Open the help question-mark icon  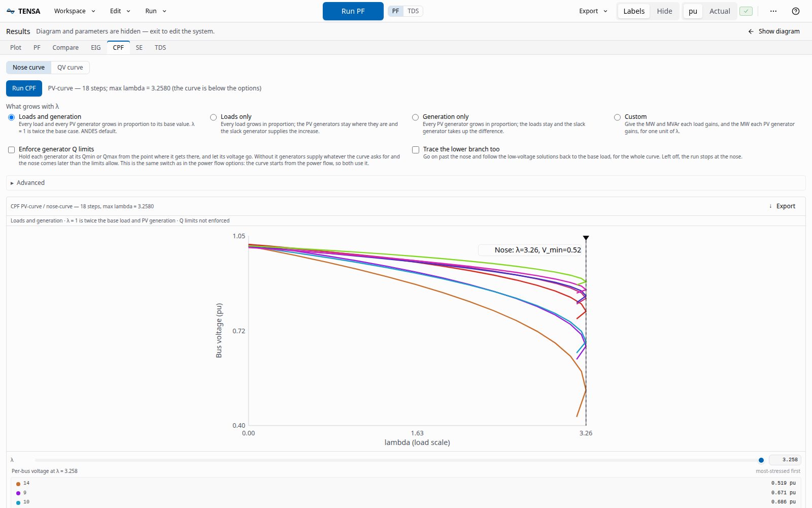796,11
